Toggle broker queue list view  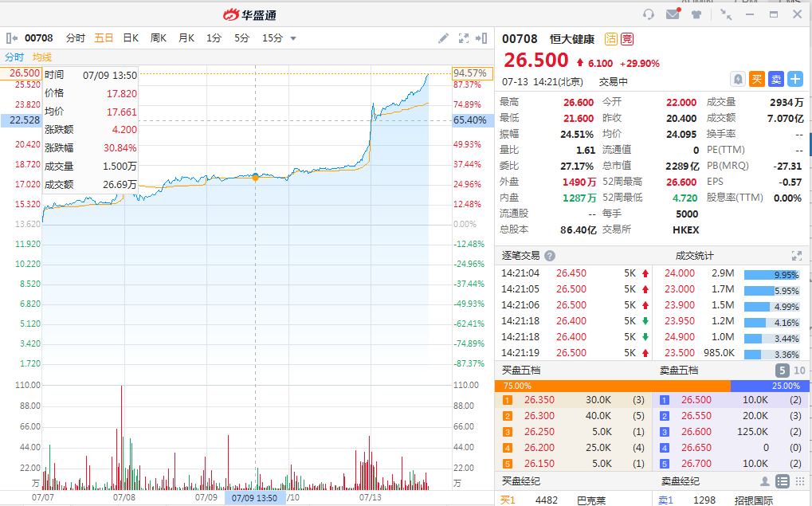[782, 481]
